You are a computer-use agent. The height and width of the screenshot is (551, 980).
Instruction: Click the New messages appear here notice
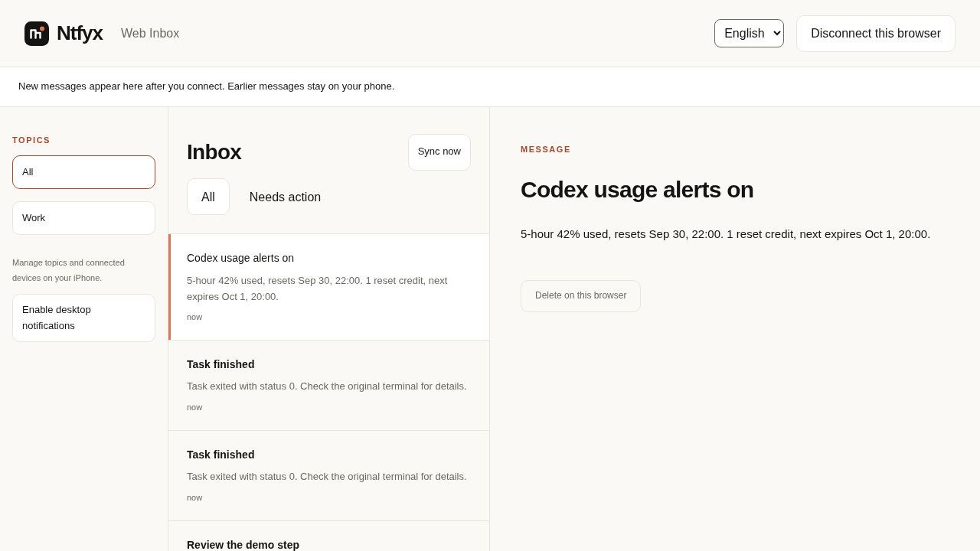tap(206, 86)
